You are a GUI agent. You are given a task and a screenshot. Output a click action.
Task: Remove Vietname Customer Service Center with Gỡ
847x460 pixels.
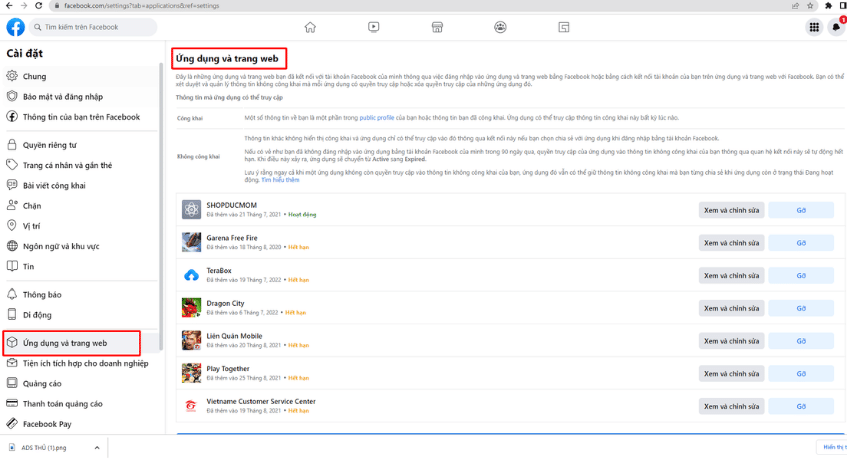coord(801,407)
